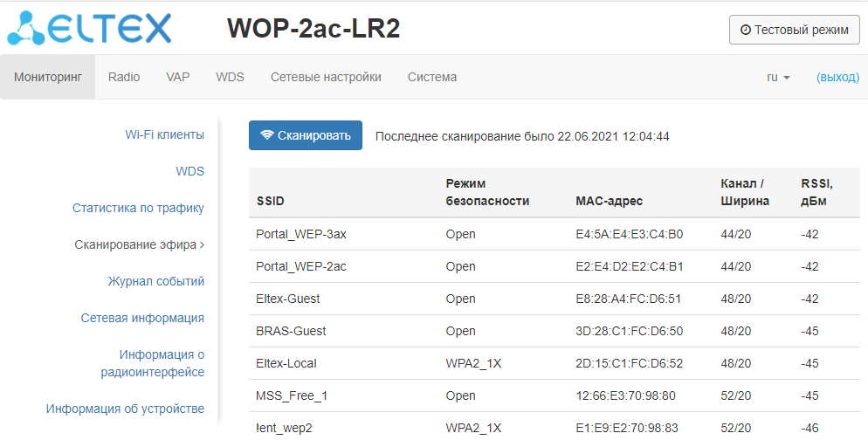Go to the VAP tab
The image size is (868, 440).
tap(178, 77)
